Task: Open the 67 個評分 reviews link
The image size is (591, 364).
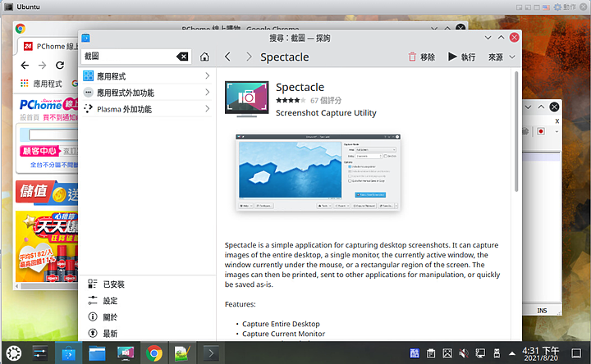Action: point(326,101)
